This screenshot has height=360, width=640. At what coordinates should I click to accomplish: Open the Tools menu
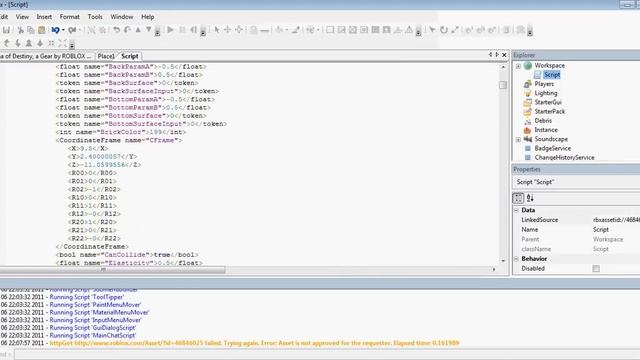click(95, 17)
